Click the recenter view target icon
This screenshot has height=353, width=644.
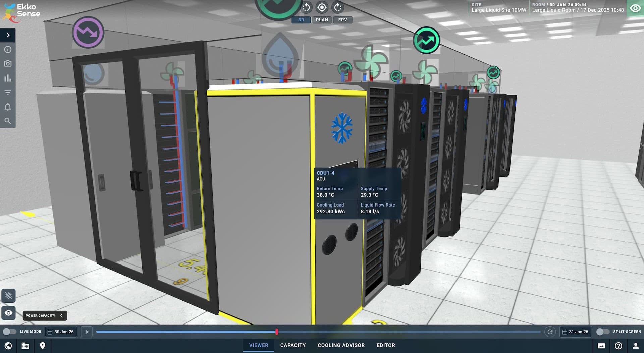pyautogui.click(x=322, y=7)
